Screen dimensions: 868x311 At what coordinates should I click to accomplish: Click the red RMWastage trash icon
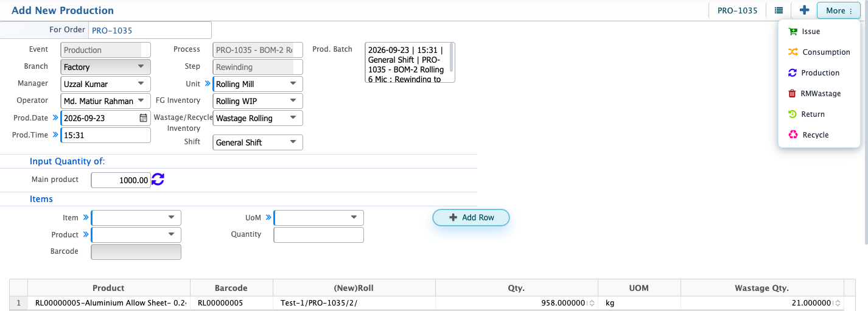792,93
